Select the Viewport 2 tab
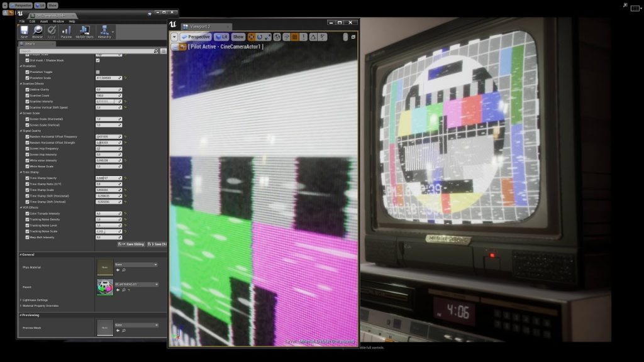Image resolution: width=644 pixels, height=362 pixels. [206, 26]
